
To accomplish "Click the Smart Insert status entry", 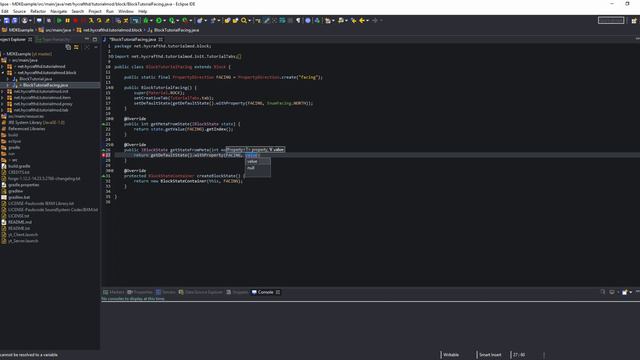I will point(490,355).
